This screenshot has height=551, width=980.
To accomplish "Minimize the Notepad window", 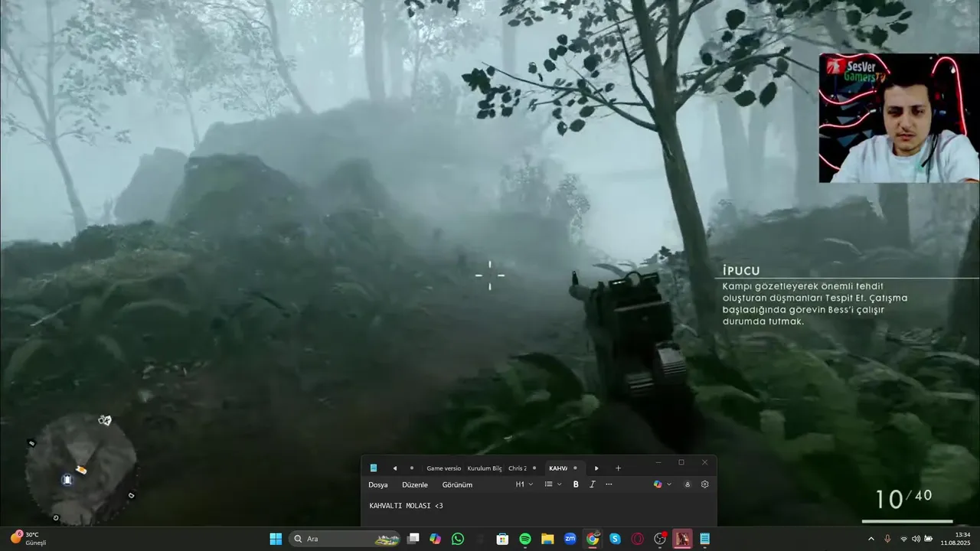I will point(658,462).
